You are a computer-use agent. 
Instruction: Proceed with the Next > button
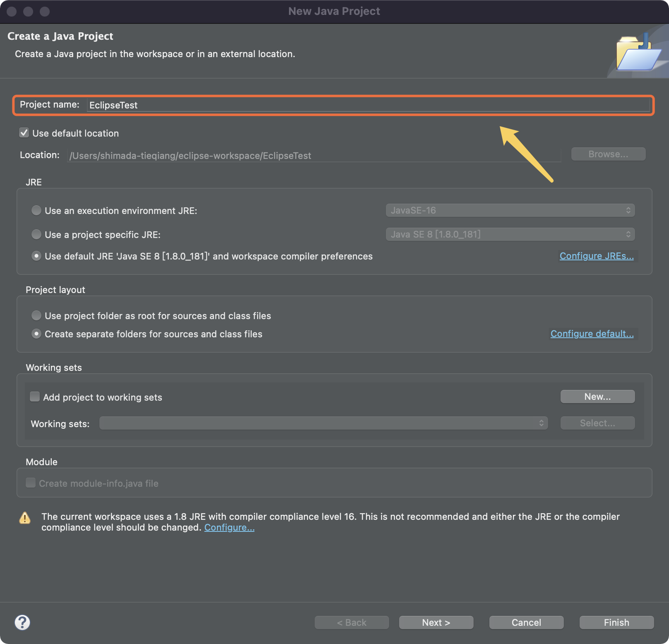(x=436, y=622)
